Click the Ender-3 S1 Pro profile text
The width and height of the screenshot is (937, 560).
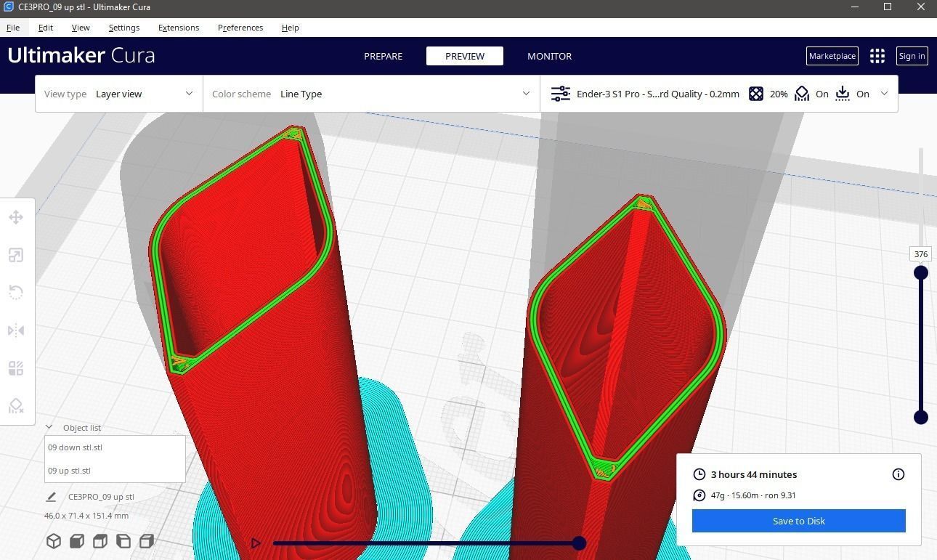point(658,94)
